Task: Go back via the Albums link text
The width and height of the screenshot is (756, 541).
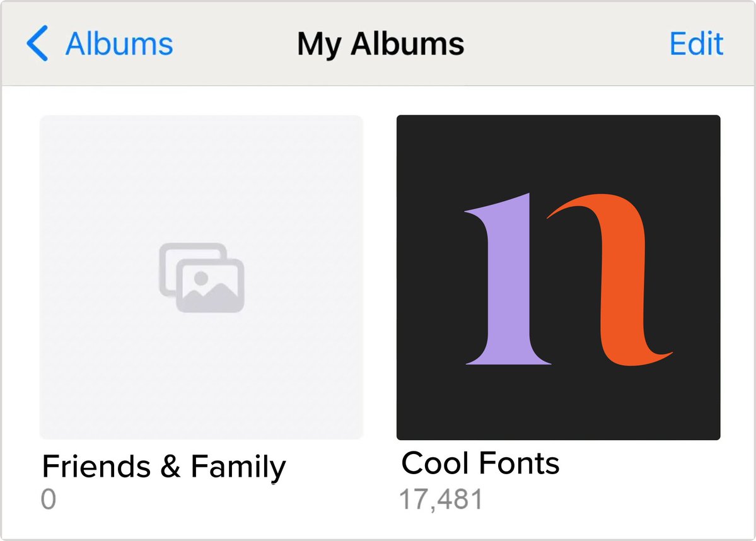Action: 119,44
